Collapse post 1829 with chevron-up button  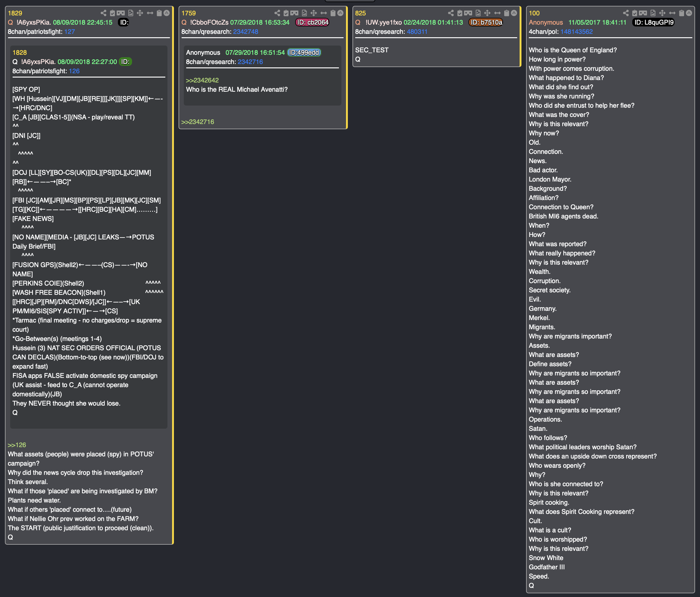point(167,13)
